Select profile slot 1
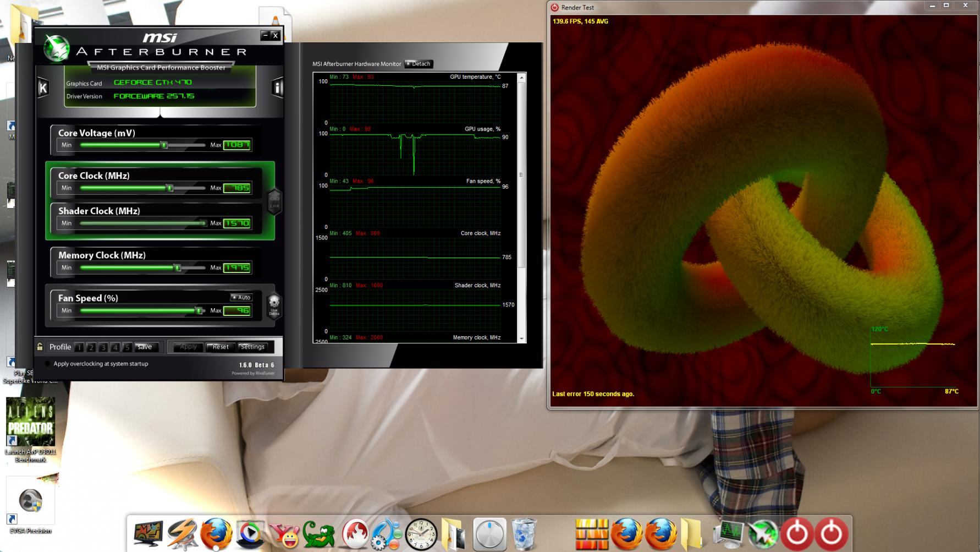The image size is (980, 552). pos(79,347)
